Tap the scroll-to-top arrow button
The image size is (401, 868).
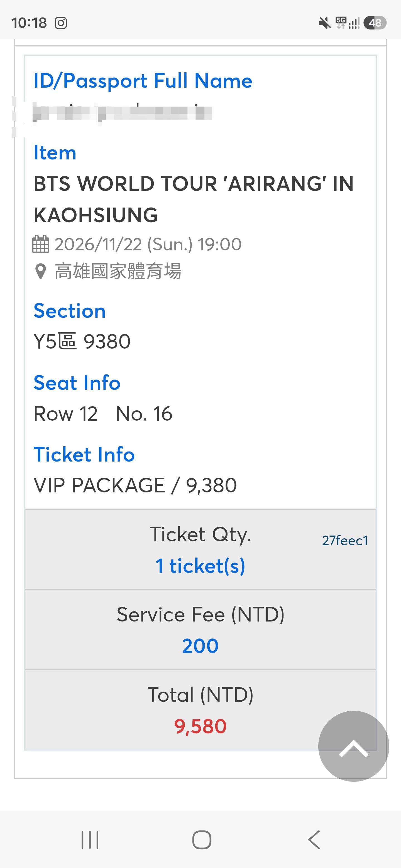coord(353,746)
